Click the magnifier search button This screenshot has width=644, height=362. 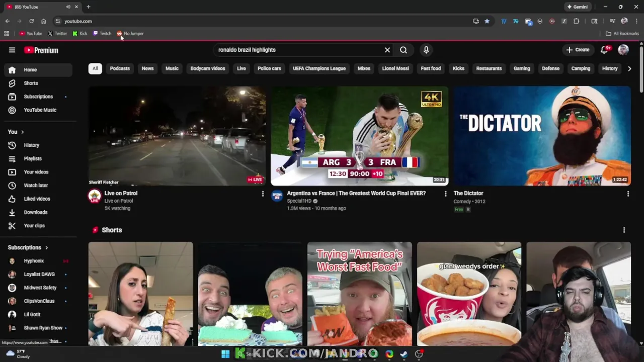click(x=404, y=50)
